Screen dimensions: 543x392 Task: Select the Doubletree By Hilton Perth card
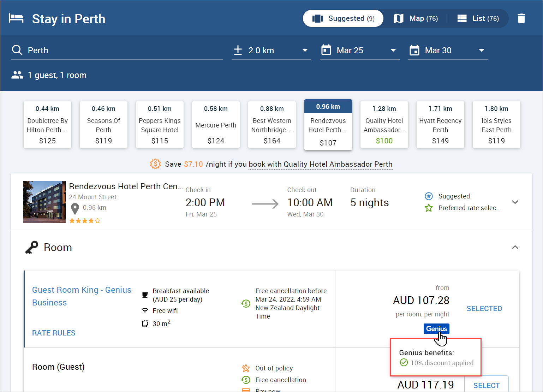[47, 125]
